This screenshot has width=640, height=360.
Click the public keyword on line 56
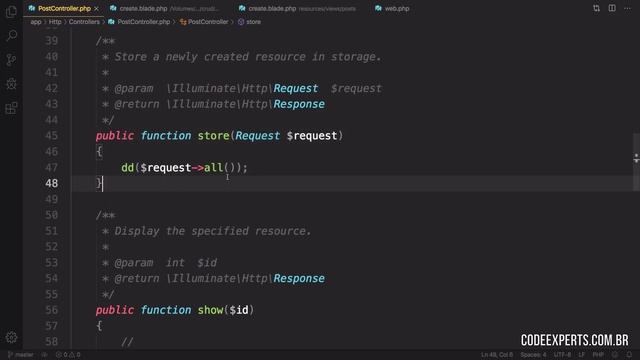point(115,310)
